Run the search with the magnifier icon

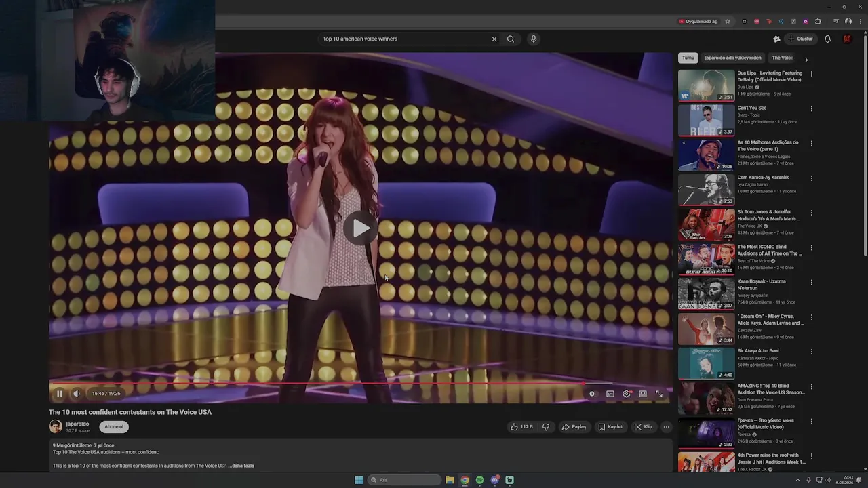[511, 39]
